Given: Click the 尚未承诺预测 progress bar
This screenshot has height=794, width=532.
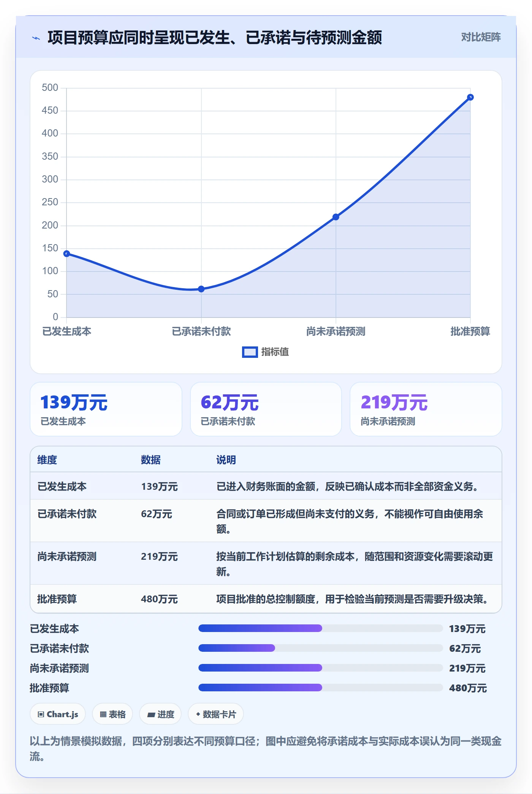Looking at the screenshot, I should 321,668.
